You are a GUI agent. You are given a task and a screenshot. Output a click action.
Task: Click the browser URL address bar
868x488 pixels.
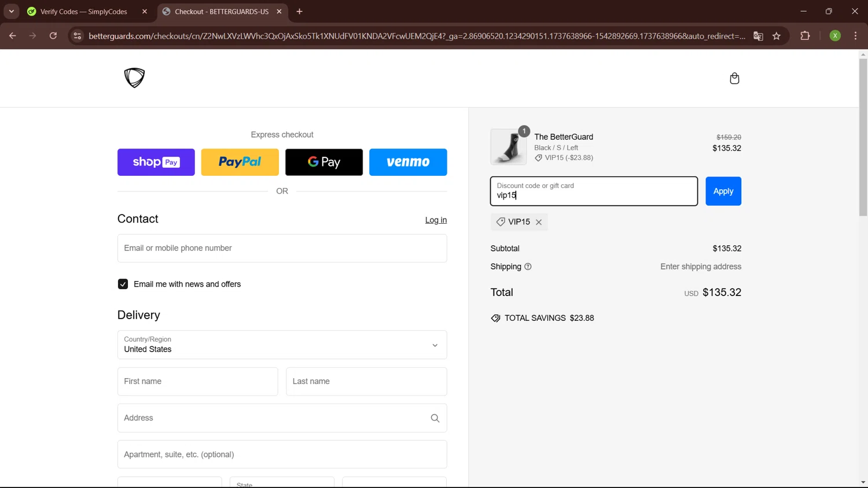pos(417,36)
